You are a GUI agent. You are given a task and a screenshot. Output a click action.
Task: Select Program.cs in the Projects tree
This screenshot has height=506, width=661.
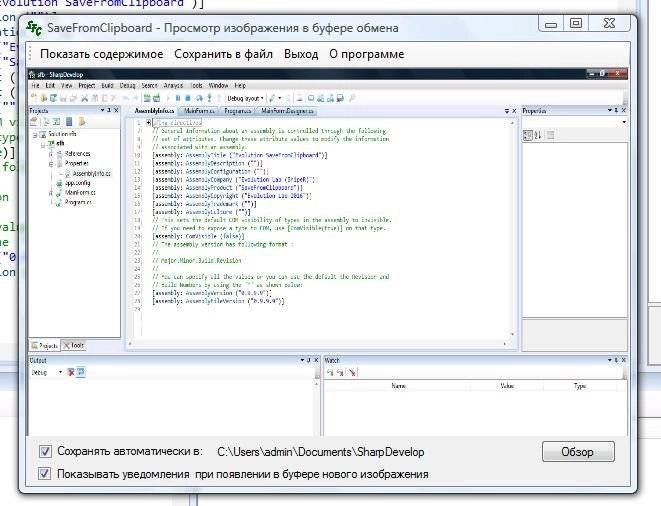(x=74, y=202)
